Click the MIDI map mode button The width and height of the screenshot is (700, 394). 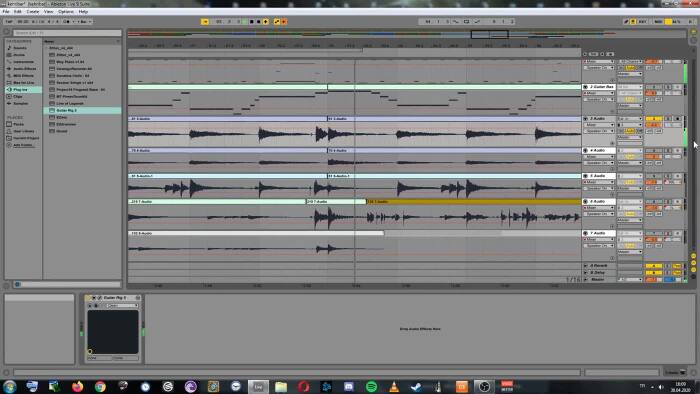click(x=658, y=21)
